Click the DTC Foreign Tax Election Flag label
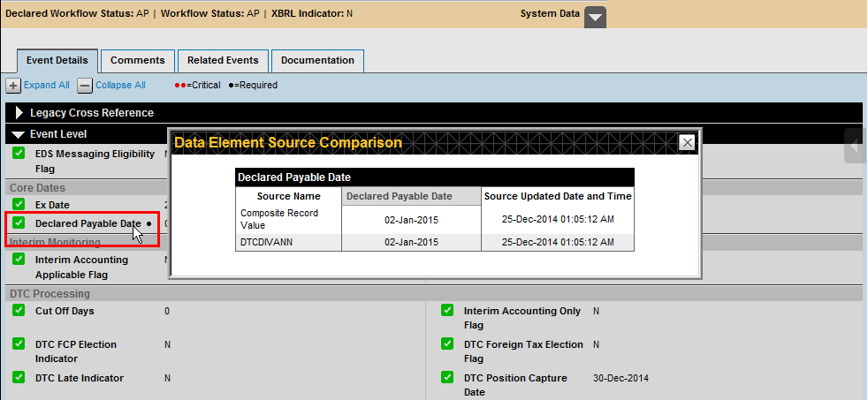This screenshot has width=868, height=400. coord(523,351)
